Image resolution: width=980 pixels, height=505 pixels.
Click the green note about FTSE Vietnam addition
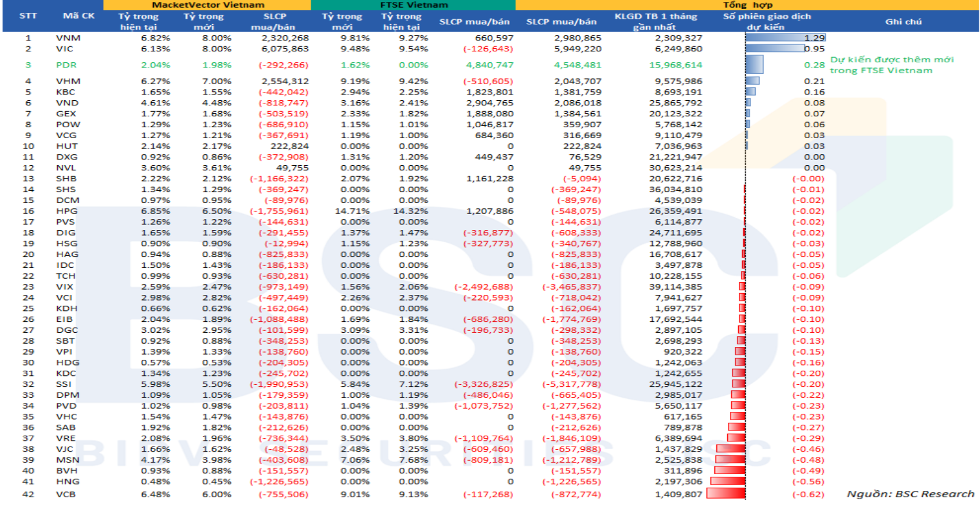pyautogui.click(x=891, y=65)
